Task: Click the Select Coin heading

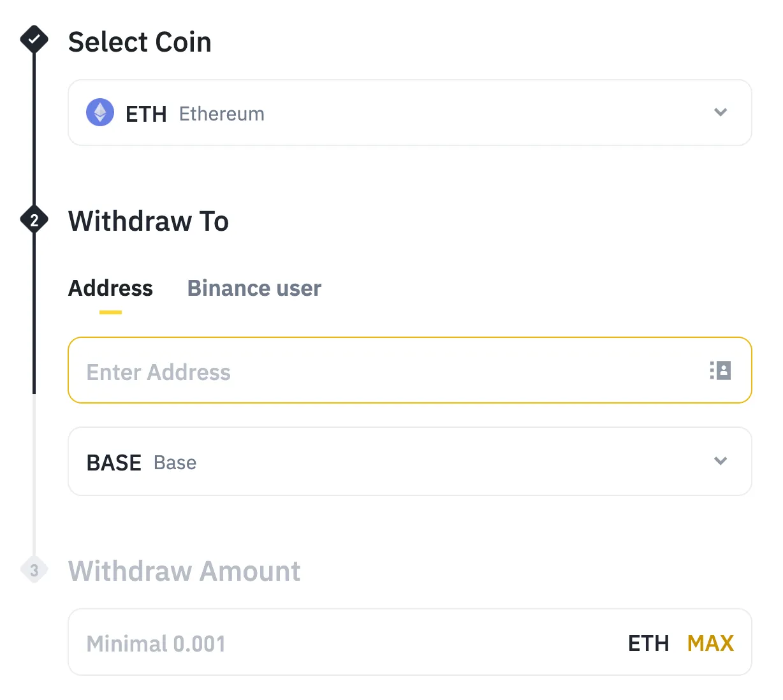Action: (139, 42)
